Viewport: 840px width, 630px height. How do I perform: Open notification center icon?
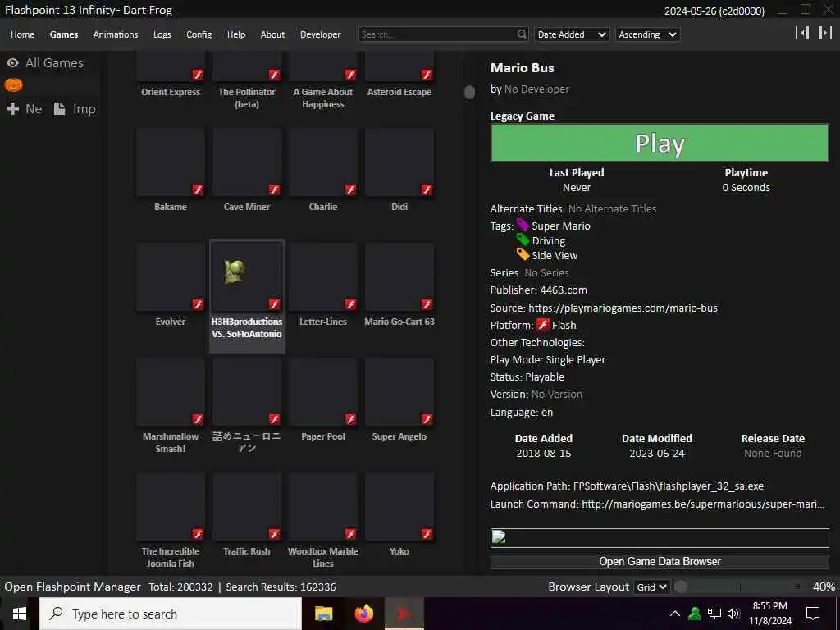pos(813,614)
